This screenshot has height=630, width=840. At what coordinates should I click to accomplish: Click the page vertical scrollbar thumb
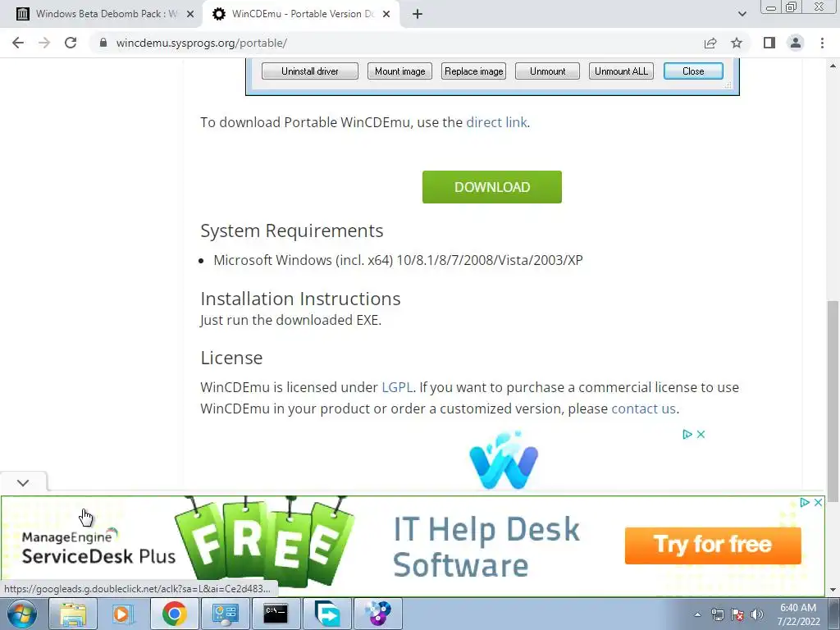coord(833,402)
